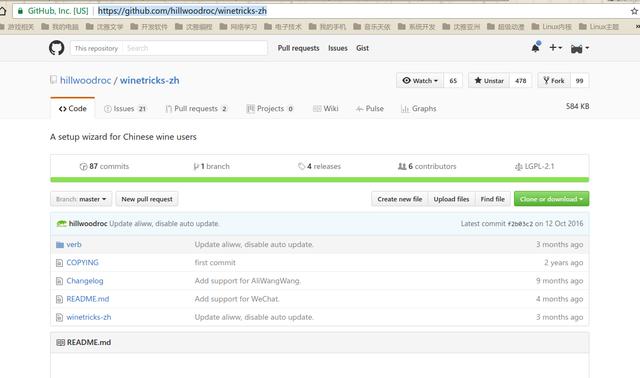Open latest commit message 'Update aliww'
This screenshot has height=378, width=640.
point(164,224)
